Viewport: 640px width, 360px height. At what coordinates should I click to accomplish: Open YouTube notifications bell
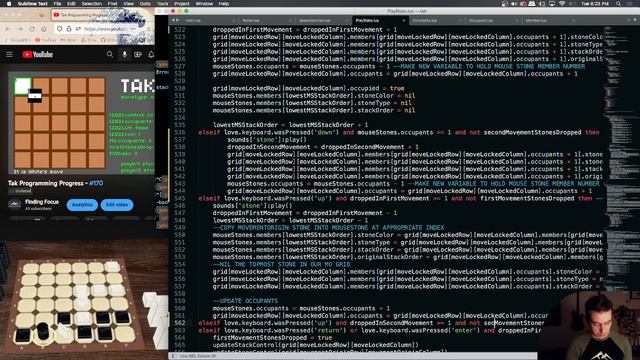click(x=151, y=54)
